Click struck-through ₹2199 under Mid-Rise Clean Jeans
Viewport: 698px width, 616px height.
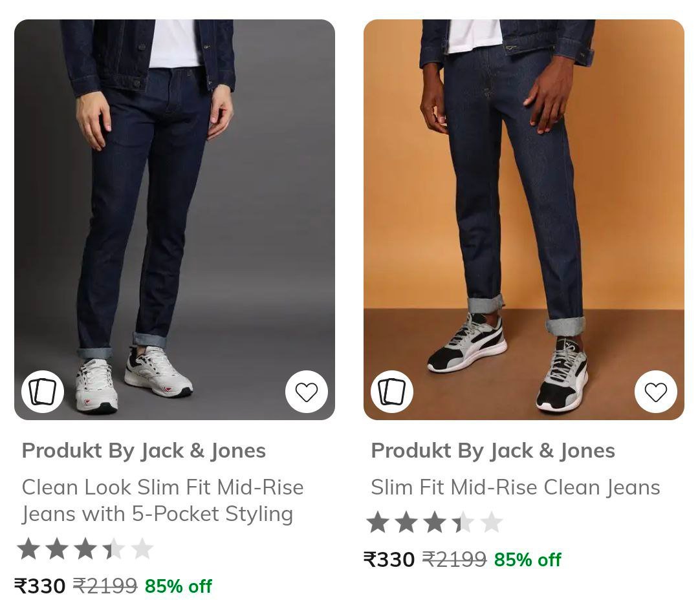454,559
